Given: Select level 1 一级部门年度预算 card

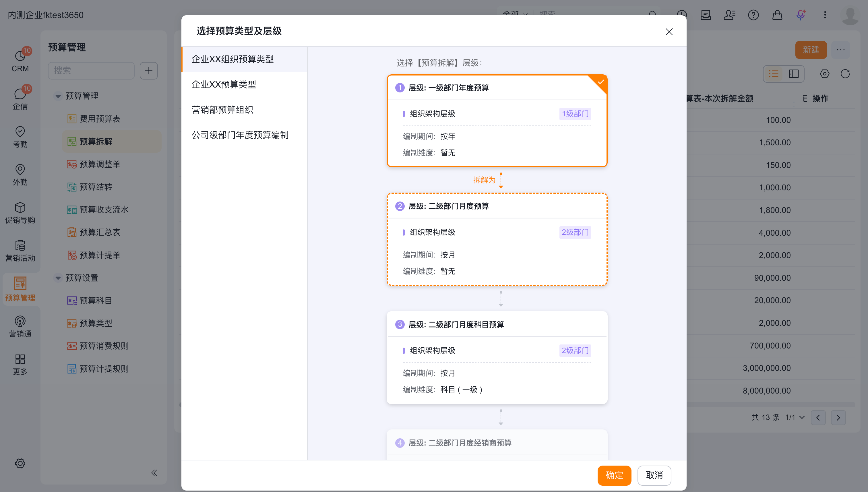Looking at the screenshot, I should click(497, 121).
